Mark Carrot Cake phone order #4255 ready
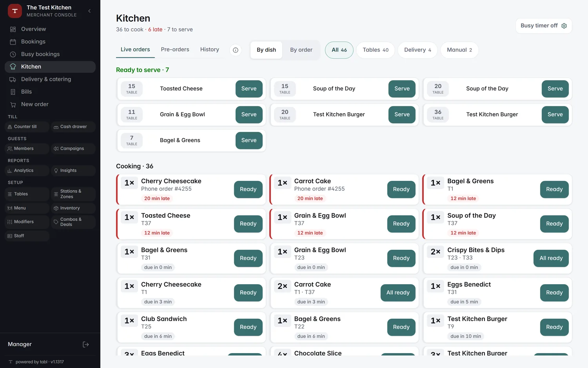 click(x=401, y=189)
